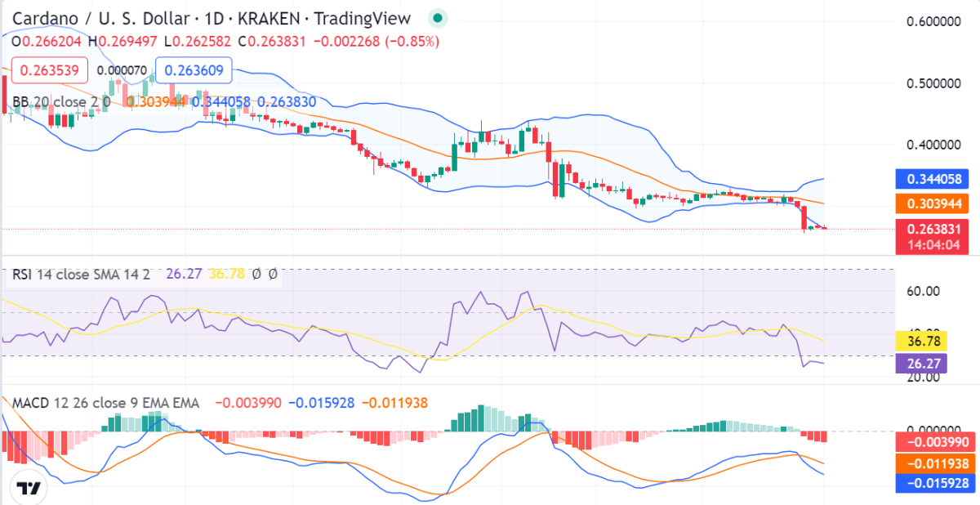Screen dimensions: 980x505
Task: Click the -0.015928 blue MACD axis tag
Action: click(934, 484)
